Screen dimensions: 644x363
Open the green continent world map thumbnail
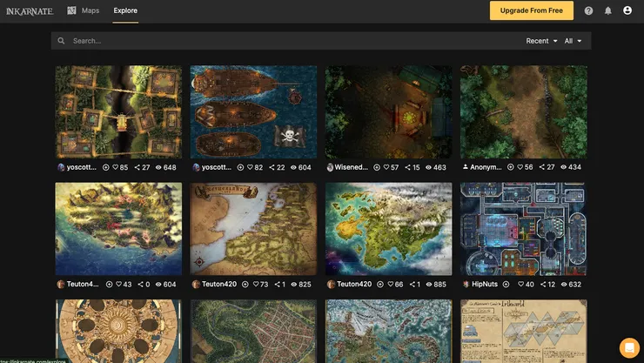(x=388, y=229)
